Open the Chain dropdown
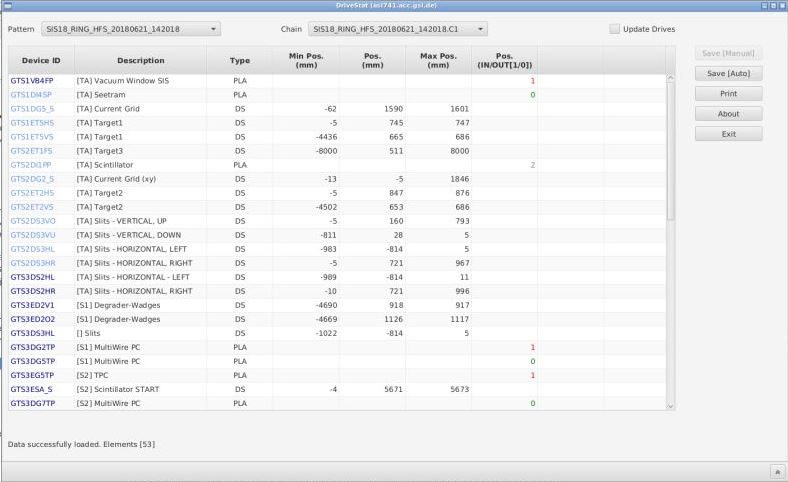This screenshot has height=482, width=788. 398,28
